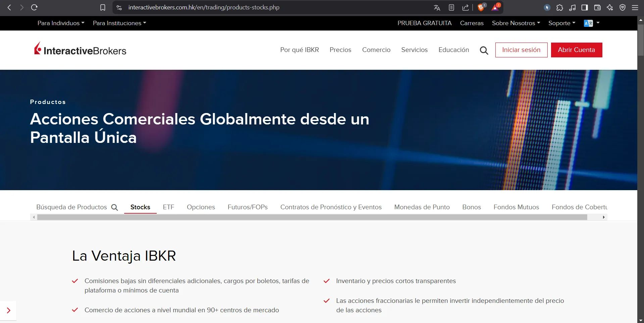Image resolution: width=644 pixels, height=323 pixels.
Task: Click PRUEBA GRATUITA link
Action: coord(425,23)
